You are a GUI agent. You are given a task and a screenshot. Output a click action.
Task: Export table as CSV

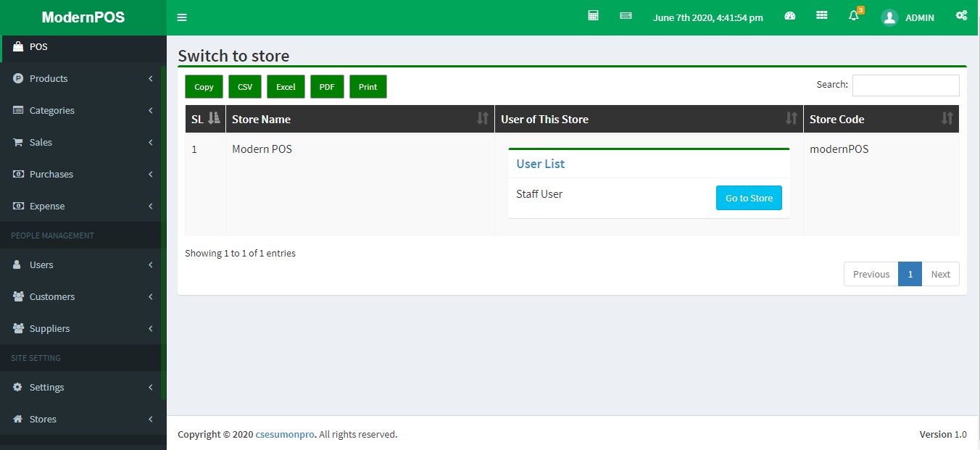point(245,87)
